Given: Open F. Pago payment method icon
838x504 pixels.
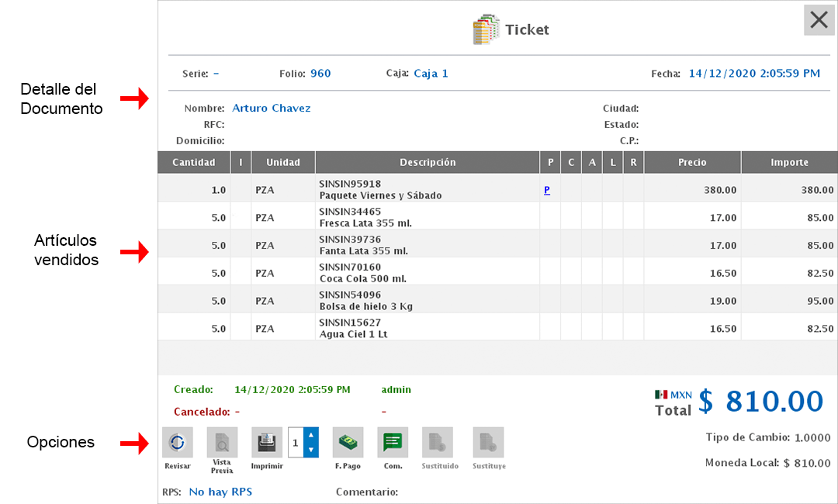Looking at the screenshot, I should pyautogui.click(x=348, y=442).
